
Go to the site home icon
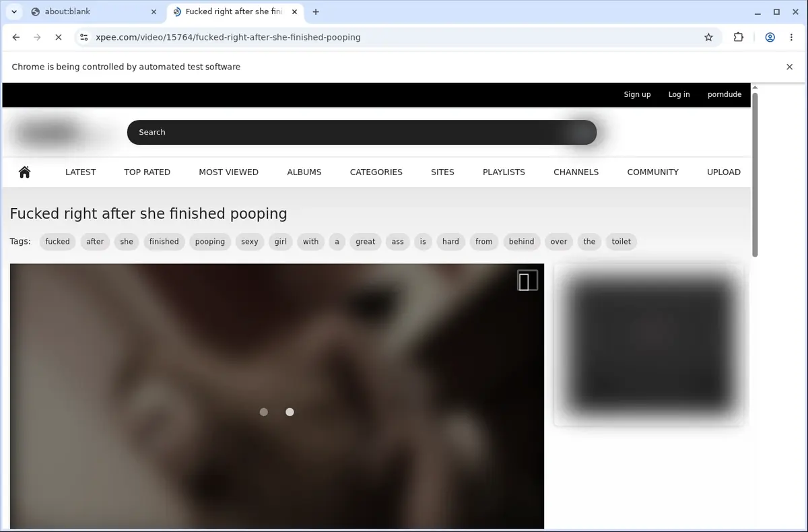[25, 172]
